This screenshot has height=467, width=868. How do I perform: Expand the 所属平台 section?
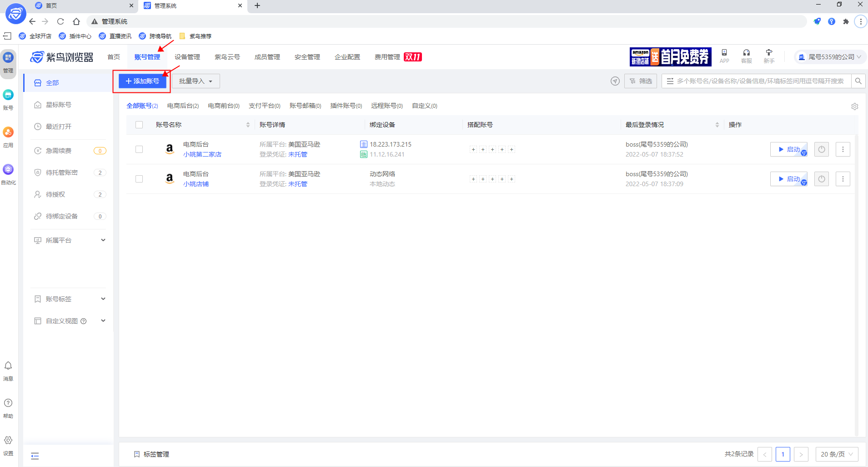(69, 240)
